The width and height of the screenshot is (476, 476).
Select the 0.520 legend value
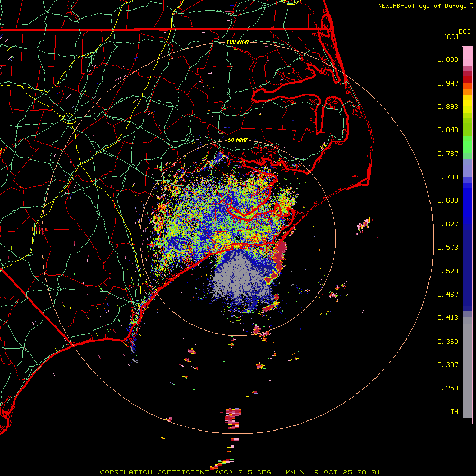point(448,271)
